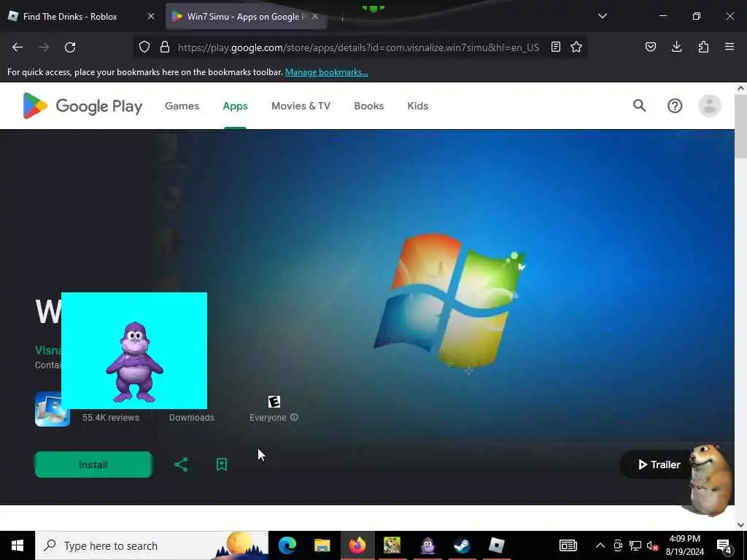
Task: Click the purple gorilla taskbar icon
Action: (x=427, y=545)
